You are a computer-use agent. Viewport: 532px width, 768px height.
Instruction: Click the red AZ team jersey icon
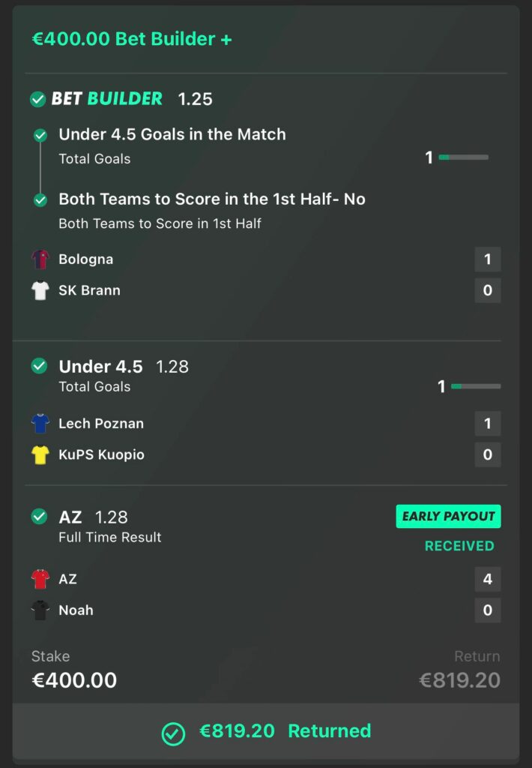40,579
